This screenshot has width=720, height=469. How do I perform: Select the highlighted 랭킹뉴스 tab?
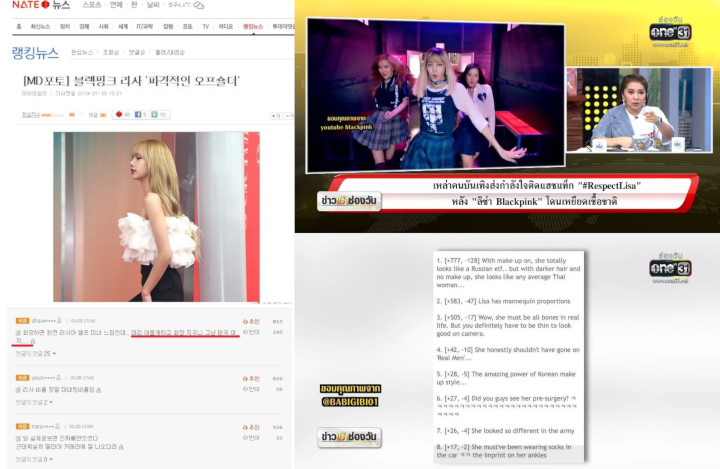(x=253, y=27)
